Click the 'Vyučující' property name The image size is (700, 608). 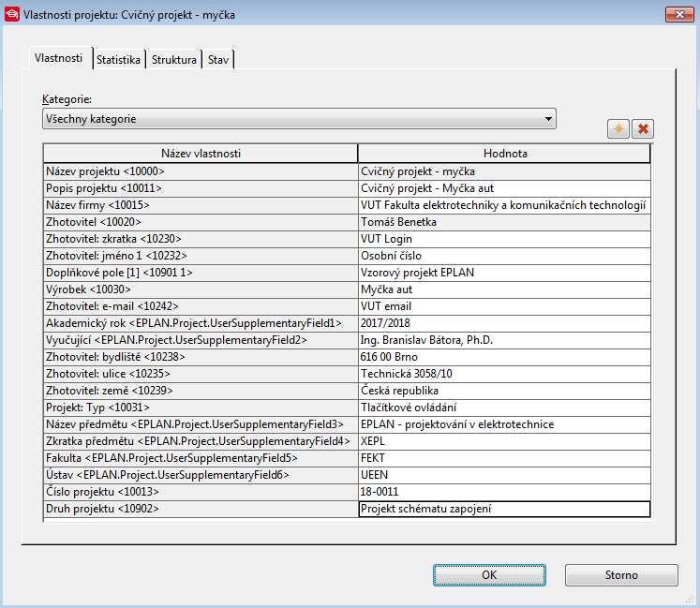click(201, 340)
